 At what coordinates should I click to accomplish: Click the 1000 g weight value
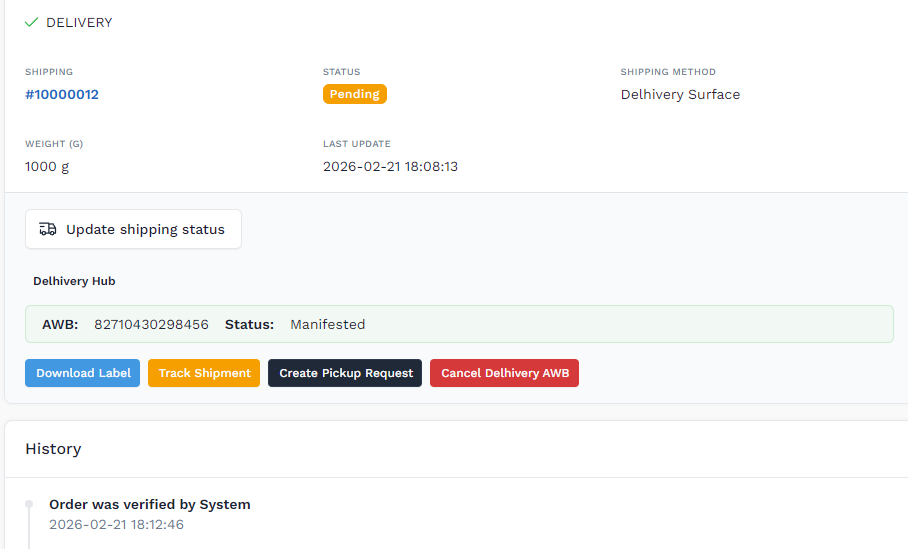click(47, 167)
